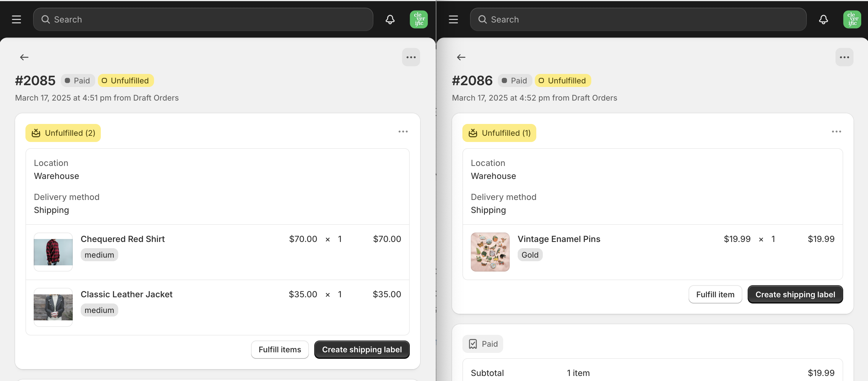Click Fulfill item button
The height and width of the screenshot is (381, 868).
point(715,294)
